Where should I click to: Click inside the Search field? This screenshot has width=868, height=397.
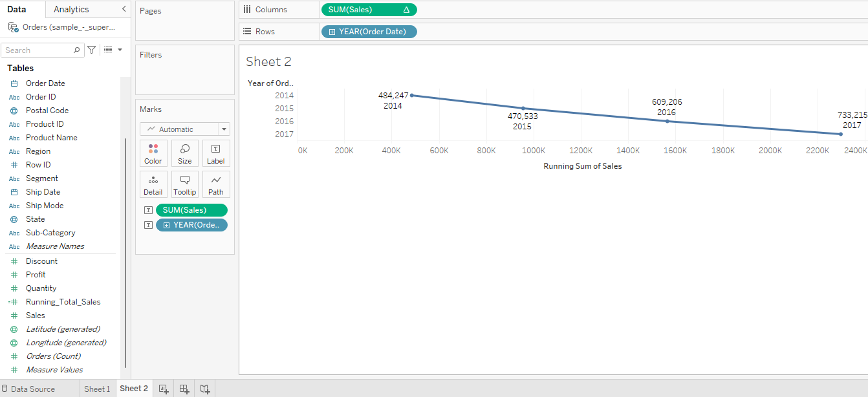click(x=39, y=49)
